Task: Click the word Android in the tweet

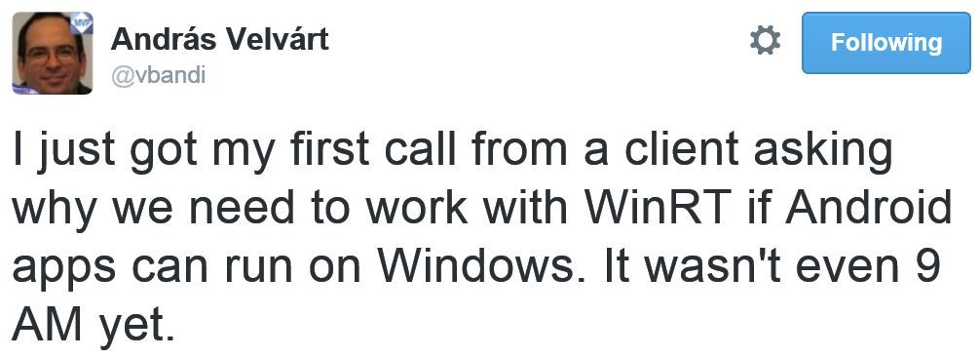Action: [869, 209]
